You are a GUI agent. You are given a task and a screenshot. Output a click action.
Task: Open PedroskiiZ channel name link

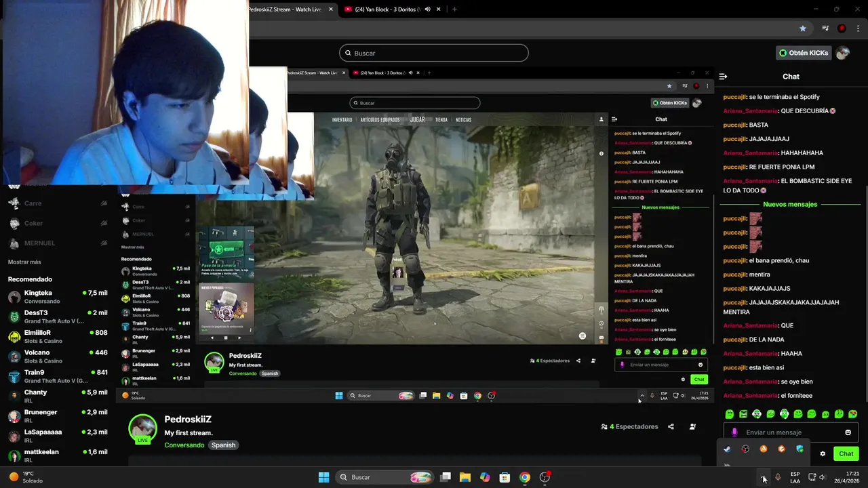click(188, 420)
